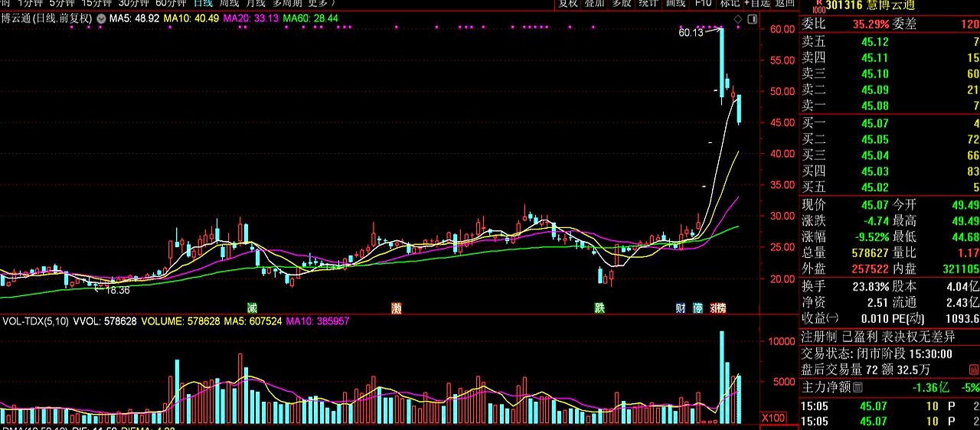The height and width of the screenshot is (430, 980).
Task: Click the 交易状态 闭市阶段 status line
Action: (x=877, y=353)
